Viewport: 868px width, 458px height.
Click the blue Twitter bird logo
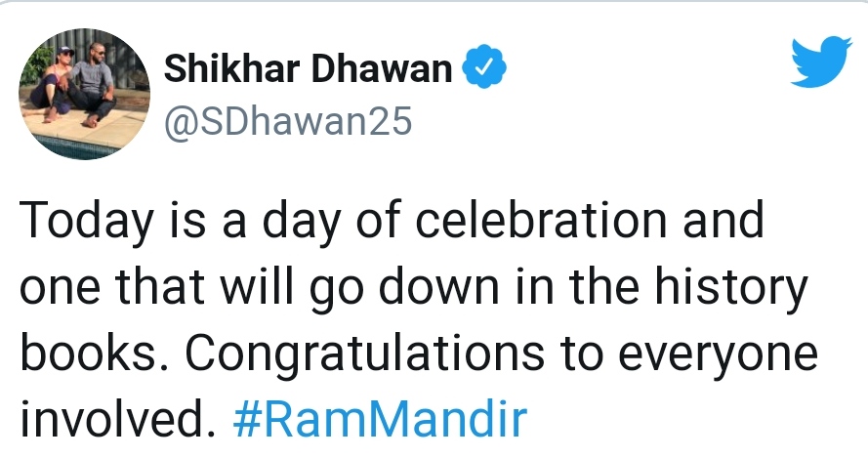pos(821,62)
